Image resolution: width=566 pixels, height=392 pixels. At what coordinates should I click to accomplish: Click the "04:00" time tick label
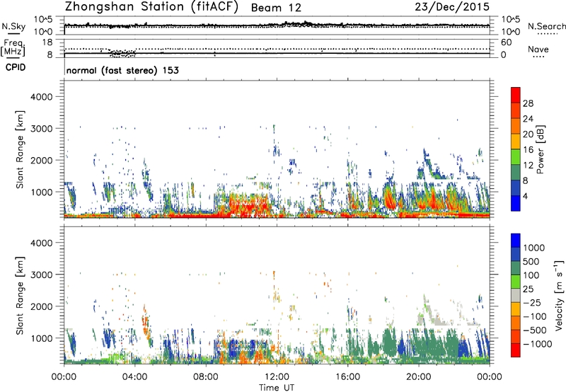[x=135, y=377]
